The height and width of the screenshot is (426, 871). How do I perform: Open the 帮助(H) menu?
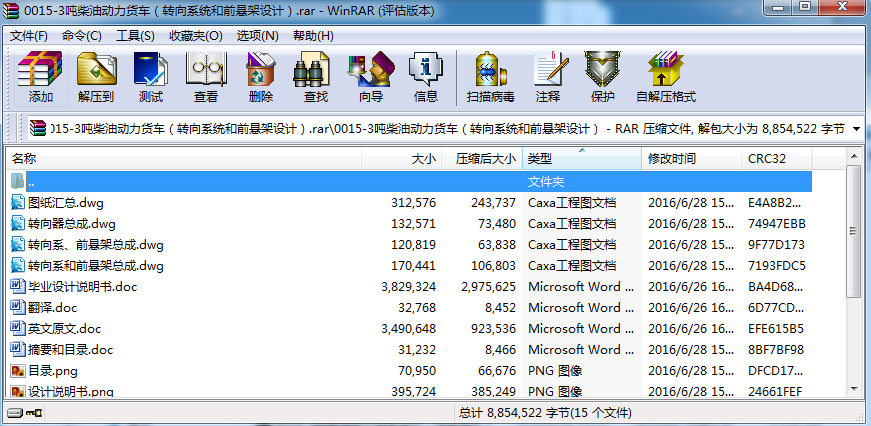click(x=313, y=36)
